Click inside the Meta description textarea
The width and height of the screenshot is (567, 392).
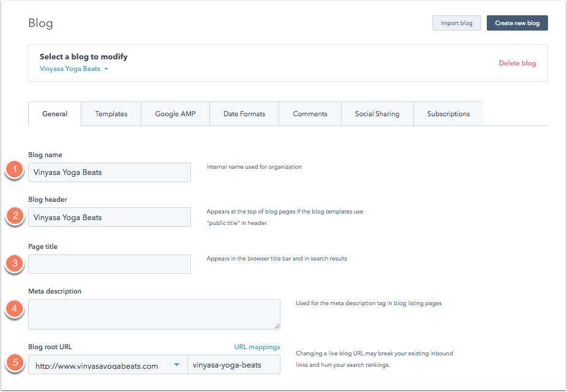154,314
